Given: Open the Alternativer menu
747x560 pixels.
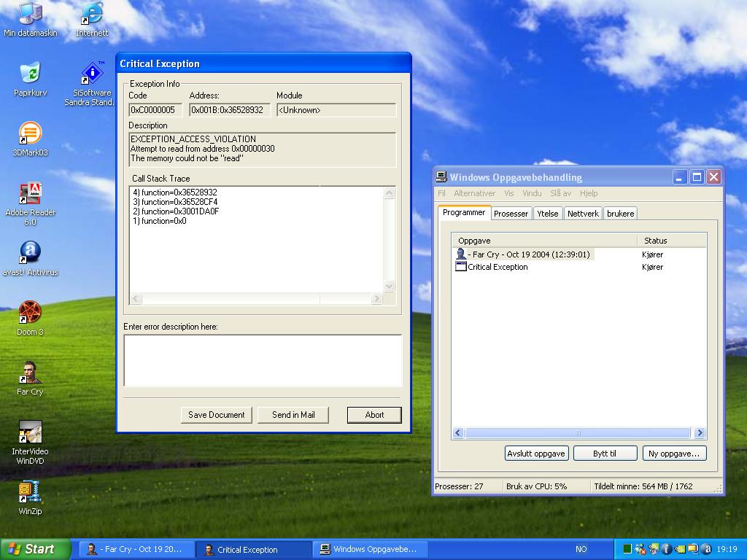Looking at the screenshot, I should tap(474, 193).
